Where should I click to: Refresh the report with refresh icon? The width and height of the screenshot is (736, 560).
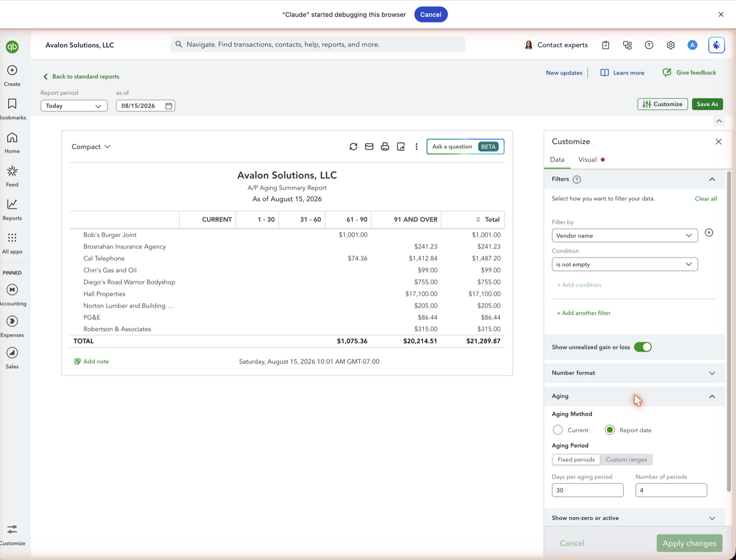pos(353,147)
